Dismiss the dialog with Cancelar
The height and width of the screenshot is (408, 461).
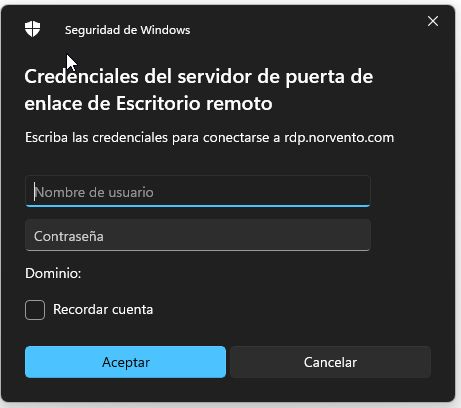(x=330, y=362)
